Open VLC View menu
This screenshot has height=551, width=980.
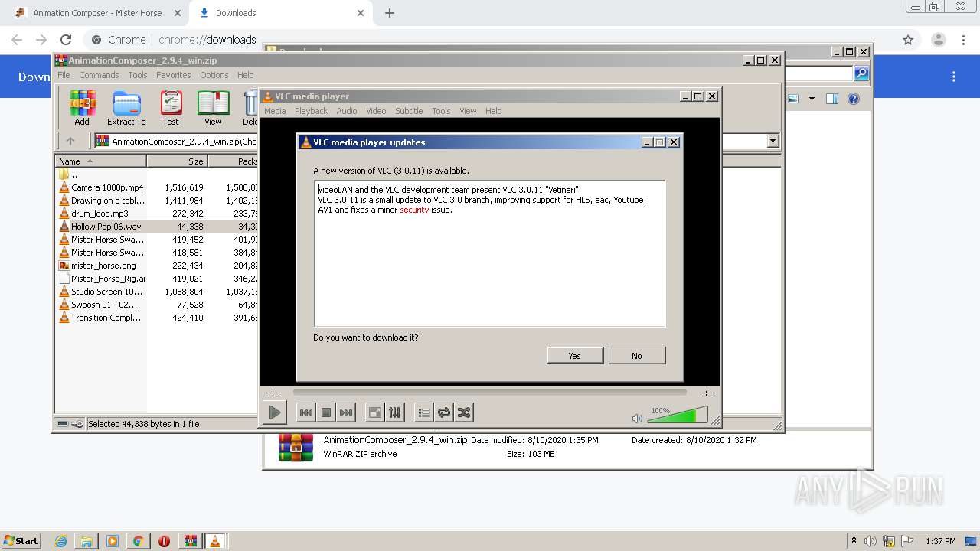click(468, 111)
